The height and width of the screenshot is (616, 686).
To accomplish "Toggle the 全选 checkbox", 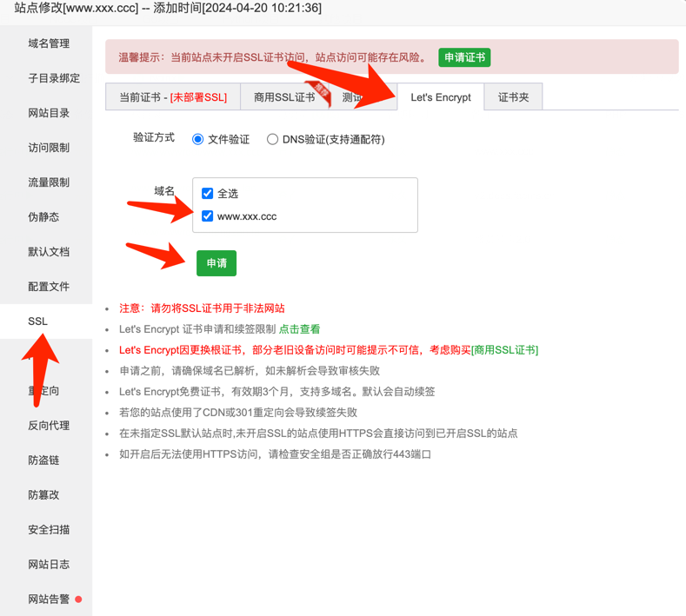I will click(208, 193).
